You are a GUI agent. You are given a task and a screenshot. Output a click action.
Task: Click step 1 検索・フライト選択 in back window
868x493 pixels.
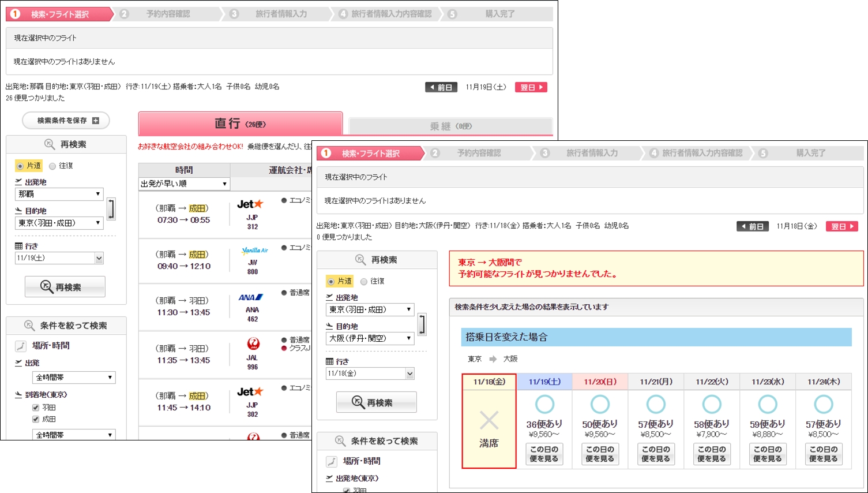[x=59, y=14]
